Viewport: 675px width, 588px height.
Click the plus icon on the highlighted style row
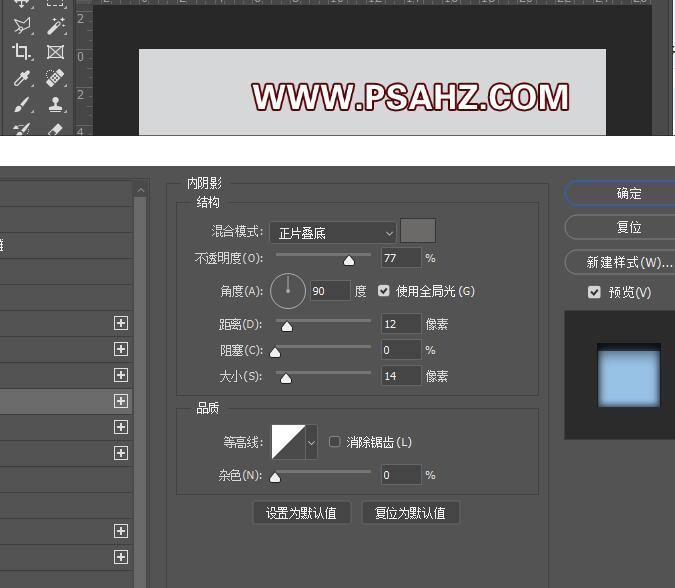click(x=121, y=401)
